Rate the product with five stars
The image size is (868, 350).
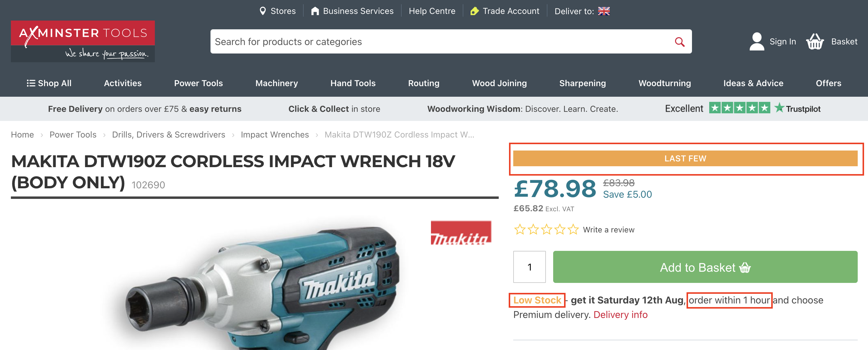tap(573, 230)
